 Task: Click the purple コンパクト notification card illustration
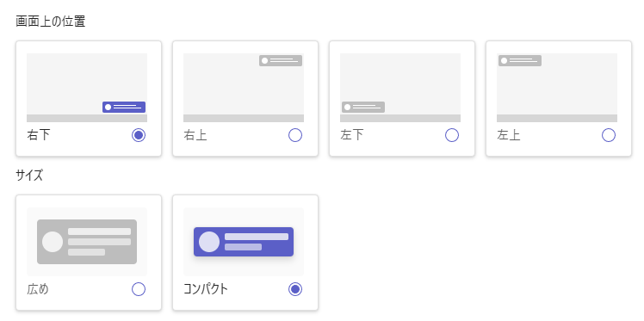point(244,242)
